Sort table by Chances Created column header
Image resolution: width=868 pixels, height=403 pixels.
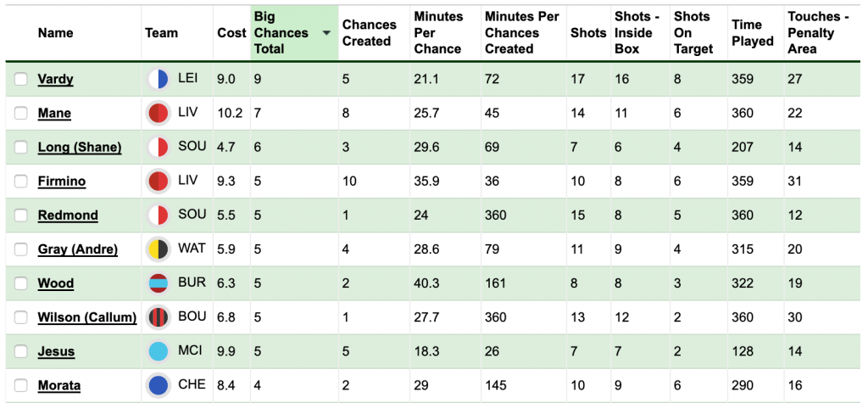370,33
